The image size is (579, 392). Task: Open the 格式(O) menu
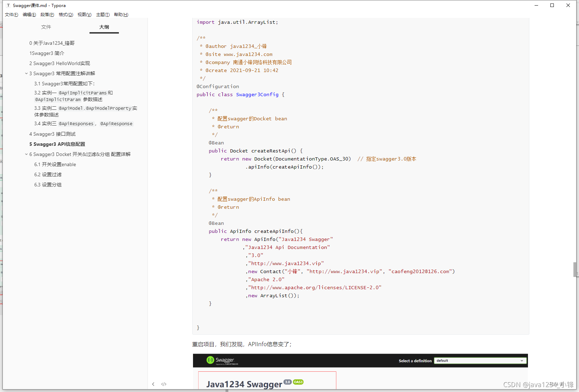(x=66, y=15)
